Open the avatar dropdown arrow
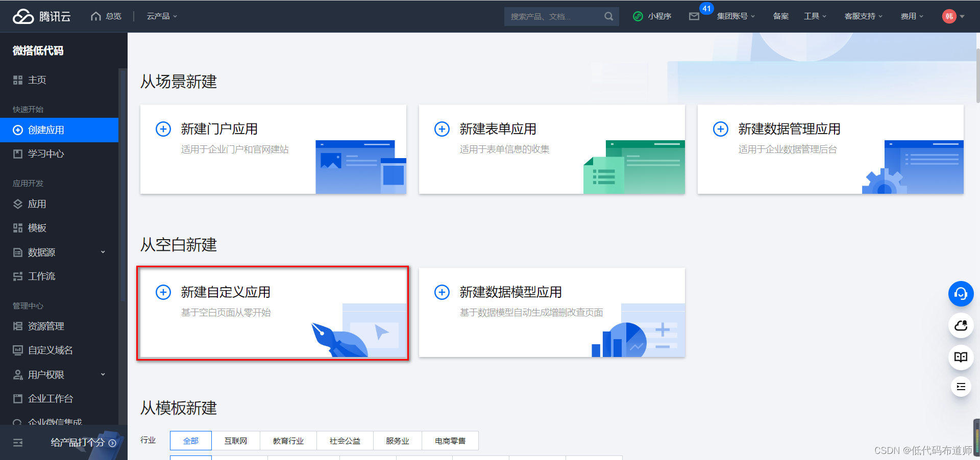Screen dimensions: 980x460 [962, 16]
